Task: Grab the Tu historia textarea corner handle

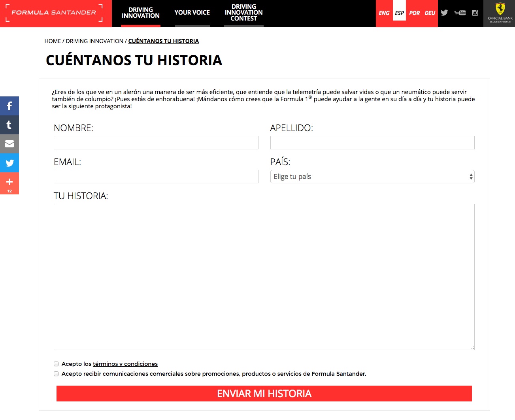Action: [x=472, y=348]
